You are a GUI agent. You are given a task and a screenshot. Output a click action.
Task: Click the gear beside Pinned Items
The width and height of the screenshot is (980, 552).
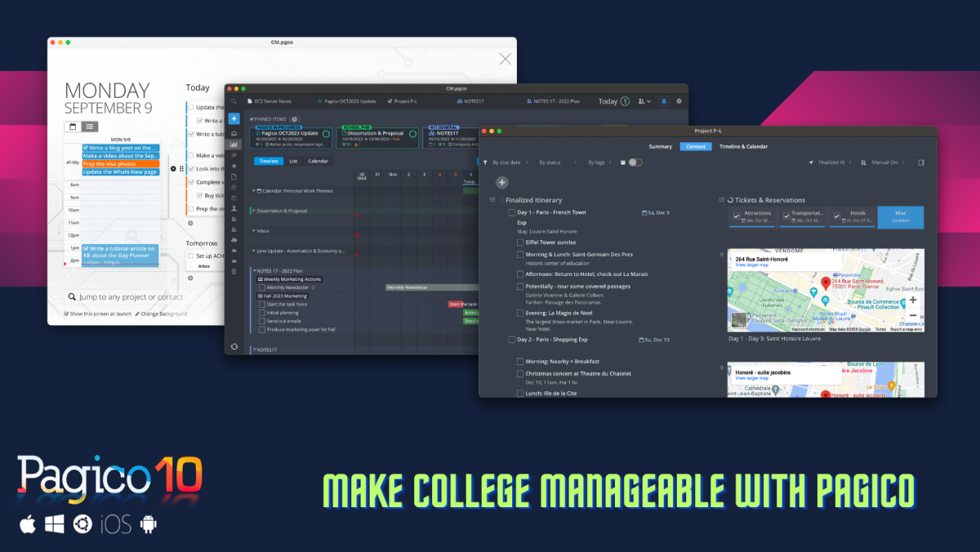click(295, 119)
